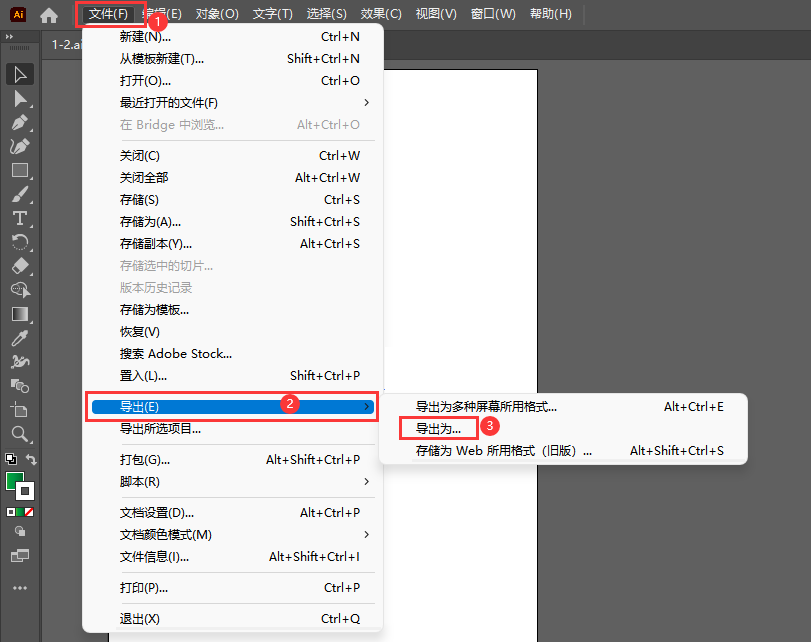Set paint mode to Gradient

[x=20, y=512]
